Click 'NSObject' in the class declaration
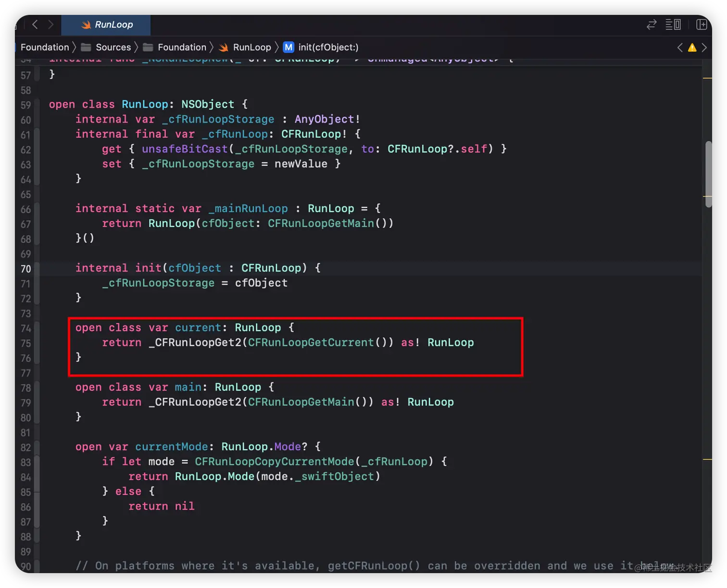 [x=208, y=104]
